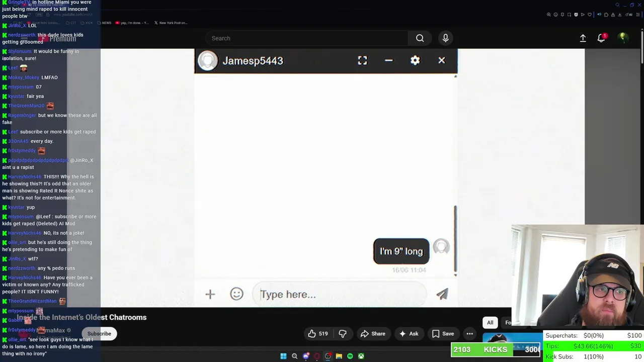Click the YouTube search magnifier button
The image size is (644, 362).
pyautogui.click(x=420, y=38)
